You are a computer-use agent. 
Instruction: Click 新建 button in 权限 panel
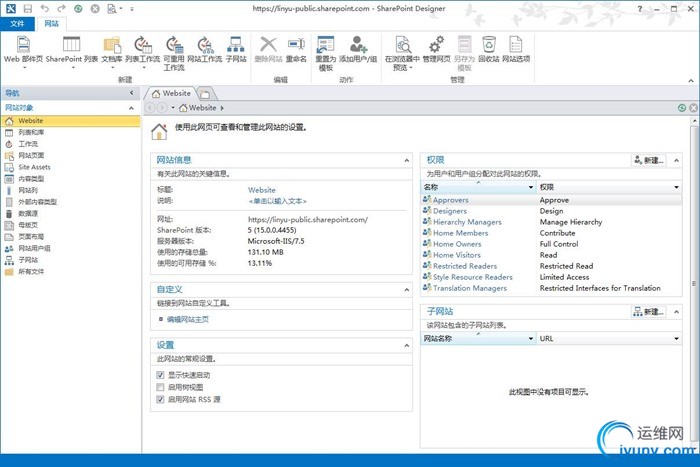(x=649, y=160)
